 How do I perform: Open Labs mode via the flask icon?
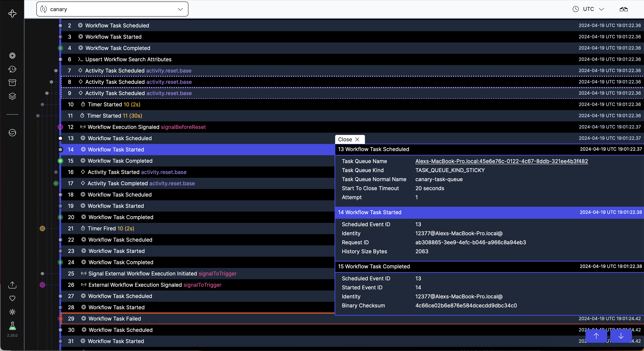(x=12, y=326)
